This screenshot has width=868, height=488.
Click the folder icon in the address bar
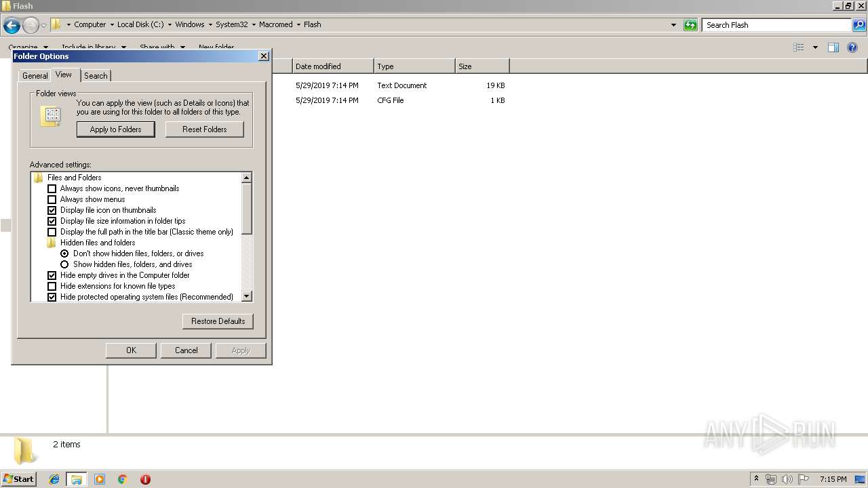[x=56, y=24]
